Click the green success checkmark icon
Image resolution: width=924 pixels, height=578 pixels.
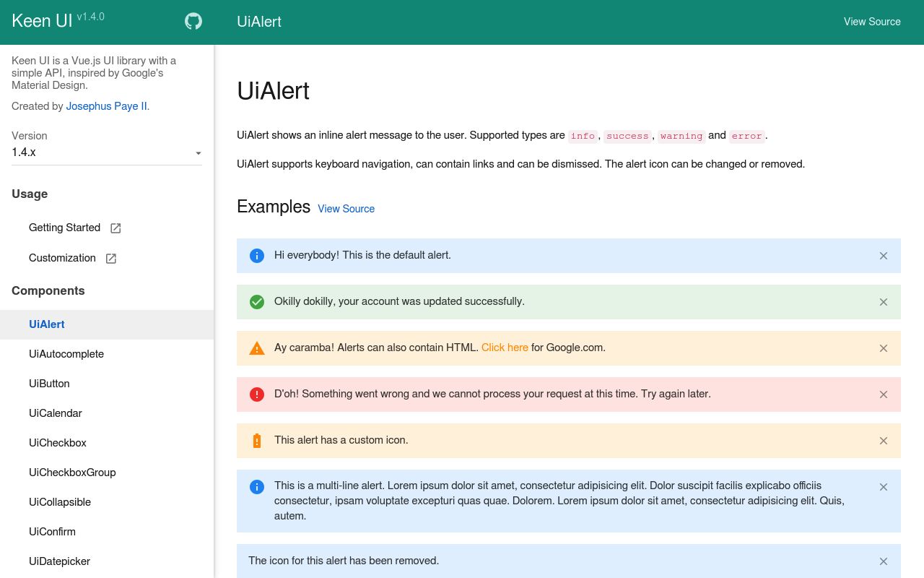(257, 302)
